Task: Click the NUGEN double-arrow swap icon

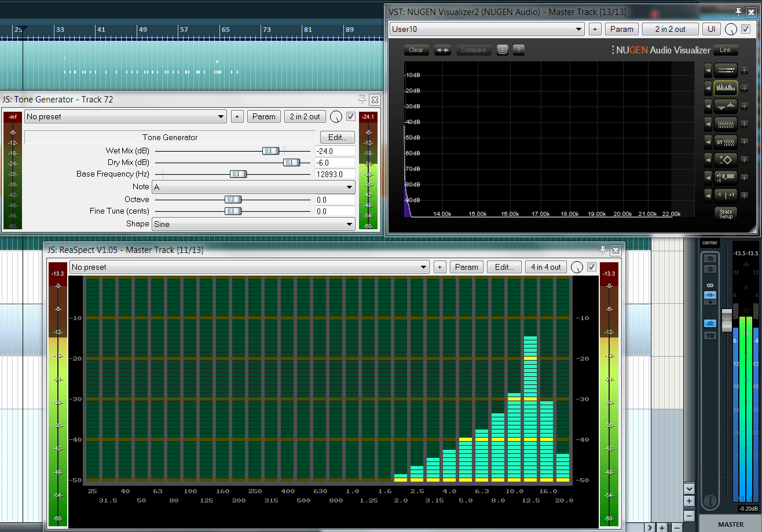Action: coord(442,50)
